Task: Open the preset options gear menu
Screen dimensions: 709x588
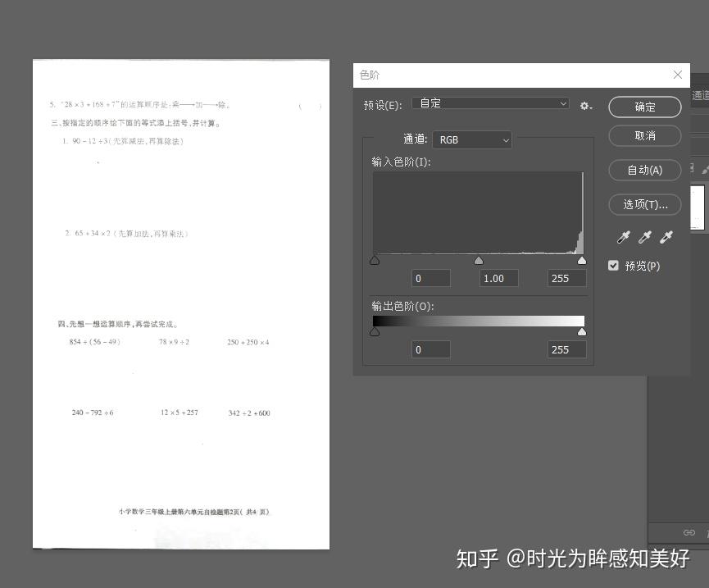Action: (x=585, y=106)
